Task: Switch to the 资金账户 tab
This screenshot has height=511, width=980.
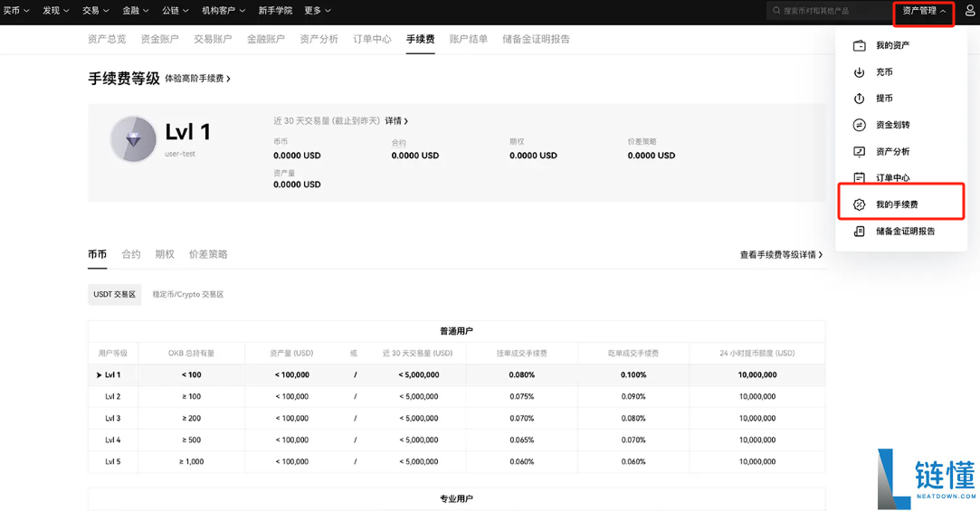Action: point(159,39)
